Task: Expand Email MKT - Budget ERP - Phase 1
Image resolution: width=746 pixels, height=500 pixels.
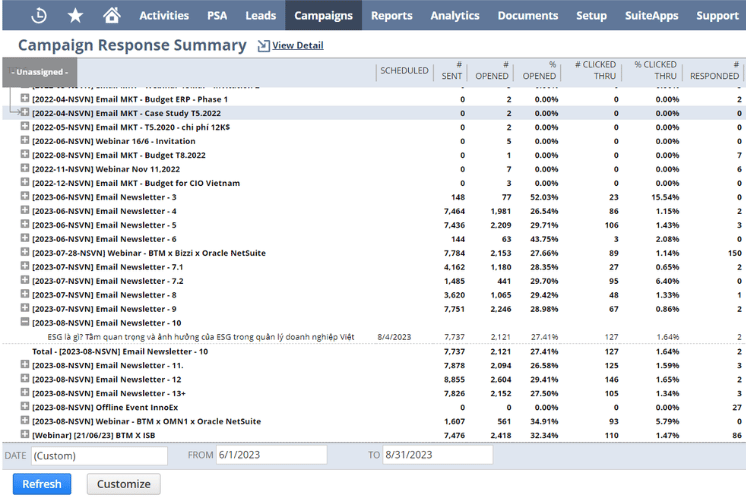Action: pos(25,98)
